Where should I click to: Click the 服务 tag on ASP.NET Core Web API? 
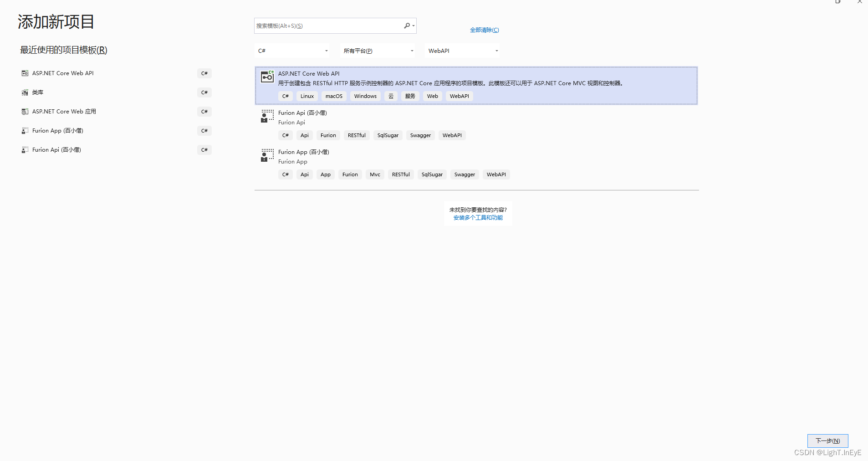click(410, 96)
